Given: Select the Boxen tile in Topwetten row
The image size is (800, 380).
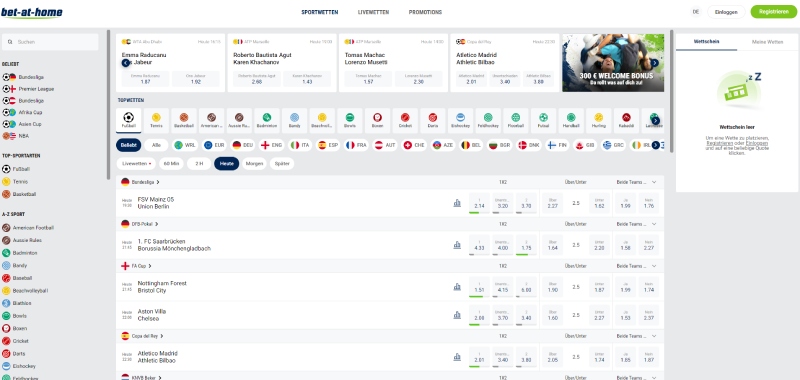Looking at the screenshot, I should 378,120.
